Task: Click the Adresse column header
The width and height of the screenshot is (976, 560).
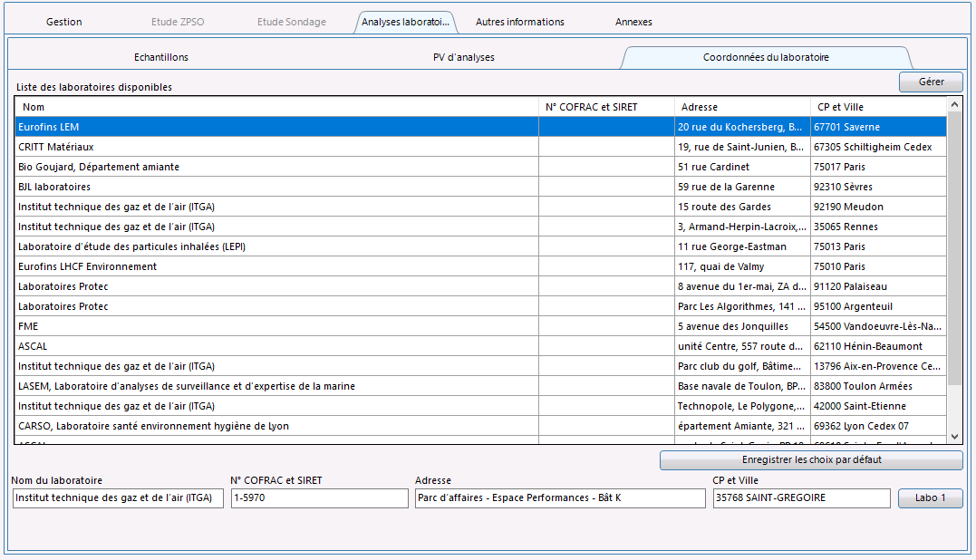Action: click(742, 107)
